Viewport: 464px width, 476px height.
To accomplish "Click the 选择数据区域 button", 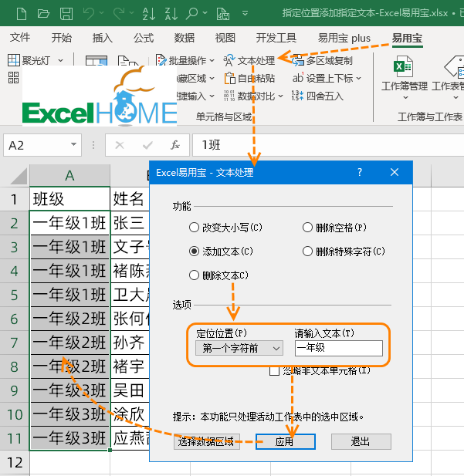I will pos(207,442).
